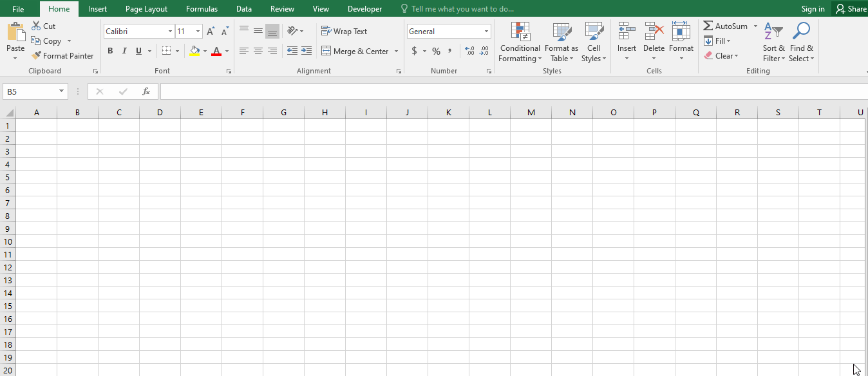Click Sign in link
868x376 pixels.
tap(813, 9)
